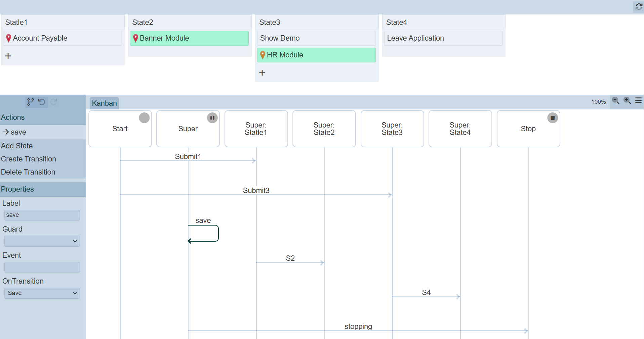Click Add State action
The width and height of the screenshot is (644, 339).
pos(17,146)
